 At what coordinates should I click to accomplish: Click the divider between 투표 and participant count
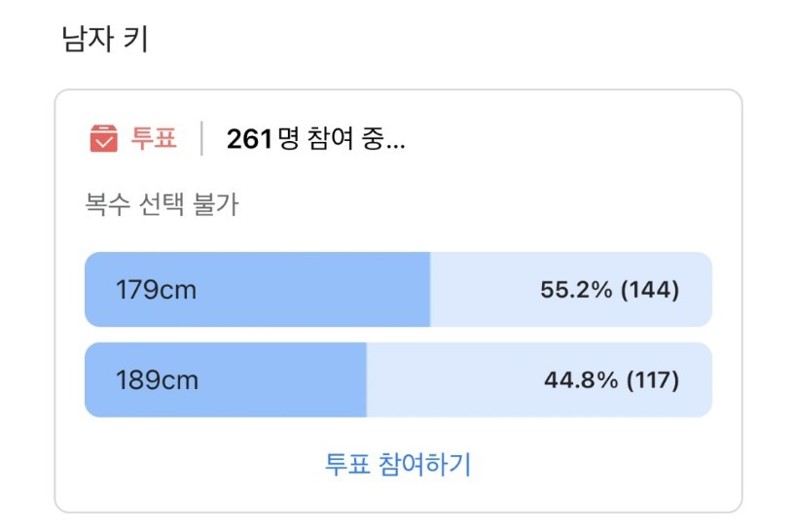point(201,139)
